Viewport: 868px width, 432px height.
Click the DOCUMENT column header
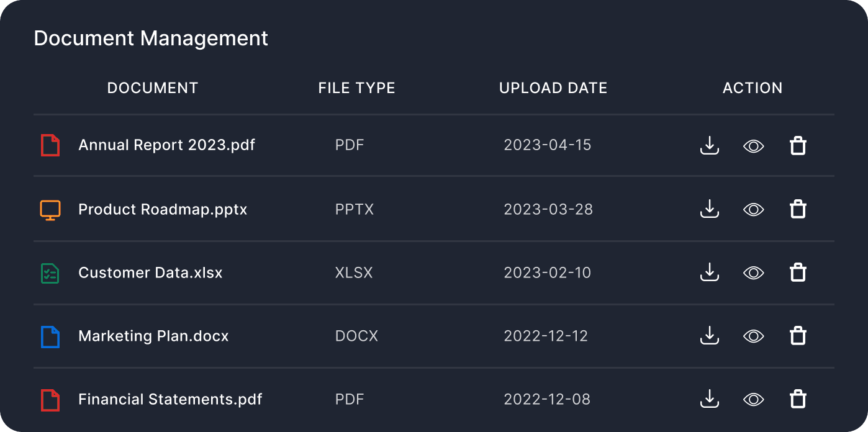[153, 88]
